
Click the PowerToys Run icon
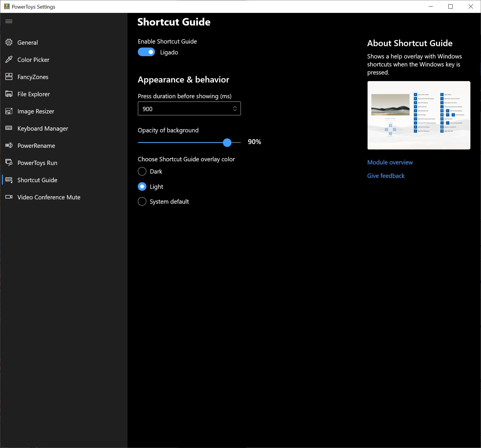coord(9,162)
